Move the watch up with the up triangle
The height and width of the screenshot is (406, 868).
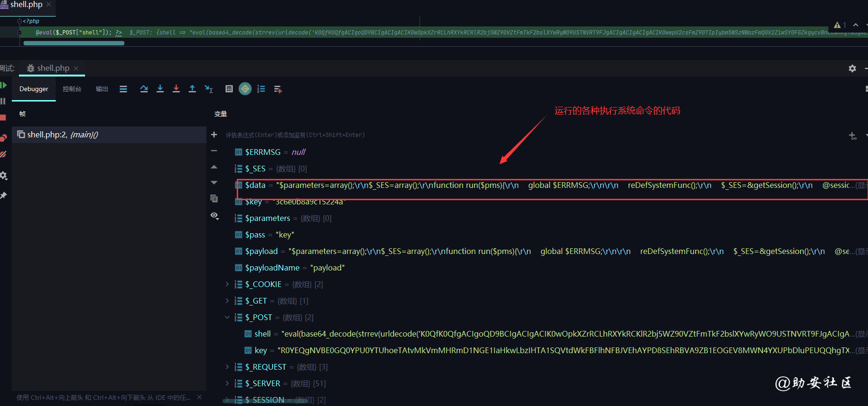click(x=214, y=167)
